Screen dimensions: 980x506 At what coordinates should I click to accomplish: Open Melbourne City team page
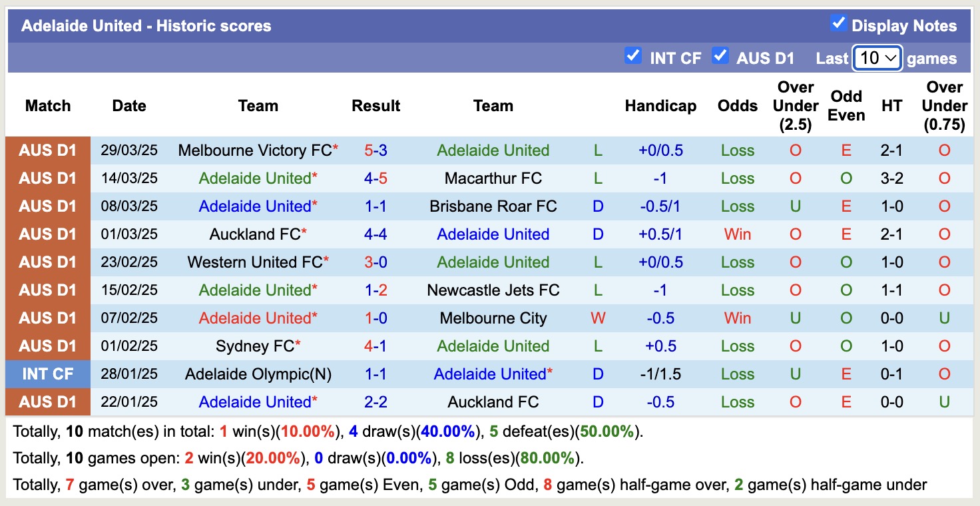click(x=493, y=318)
